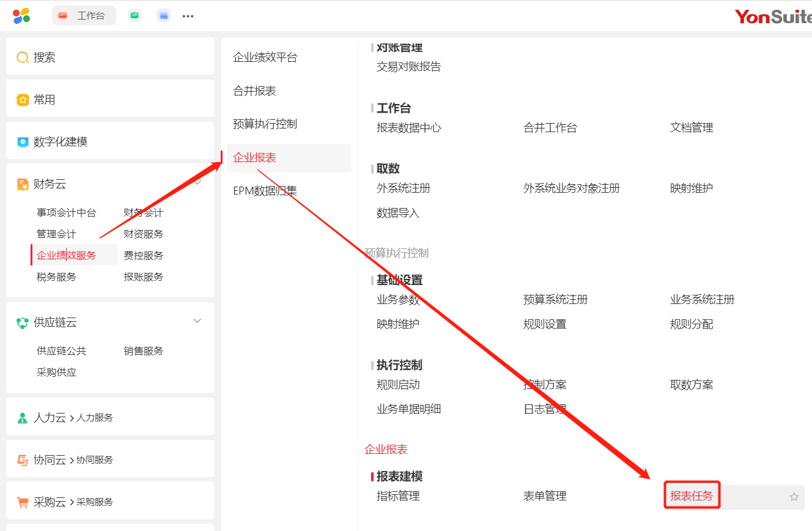
Task: Collapse the 财务云 section chevron
Action: pos(197,183)
